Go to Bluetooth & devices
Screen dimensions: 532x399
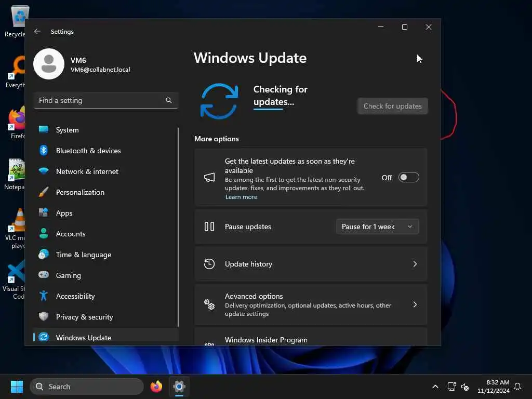106,150
